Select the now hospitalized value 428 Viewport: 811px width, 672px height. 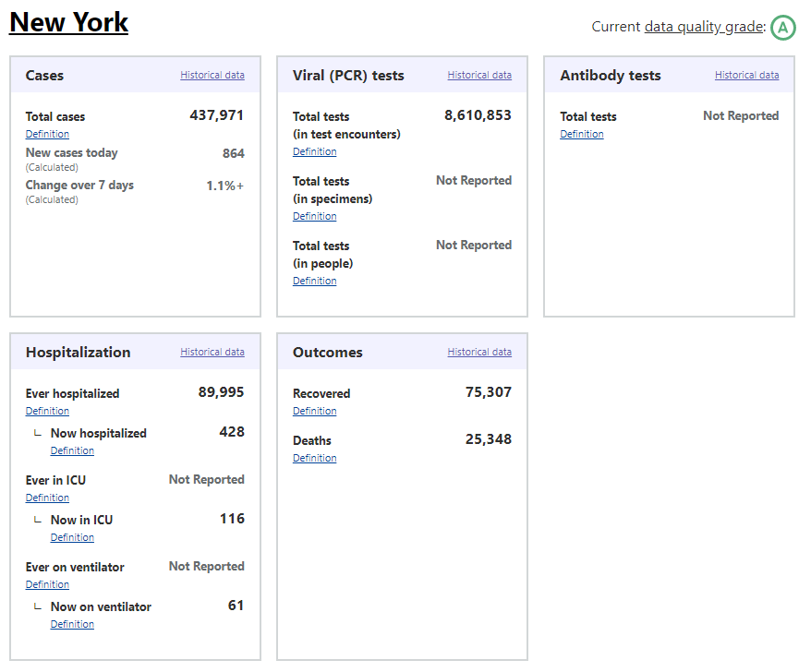point(232,432)
